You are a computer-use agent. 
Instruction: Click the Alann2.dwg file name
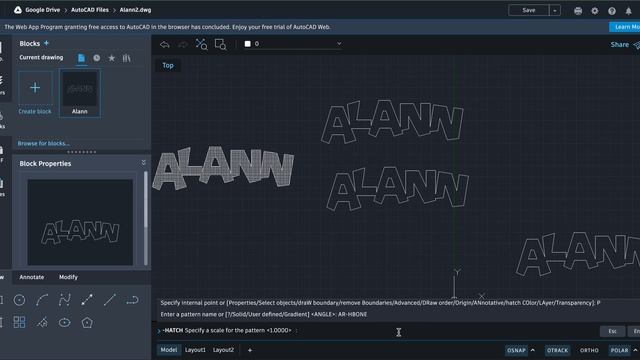coord(135,10)
